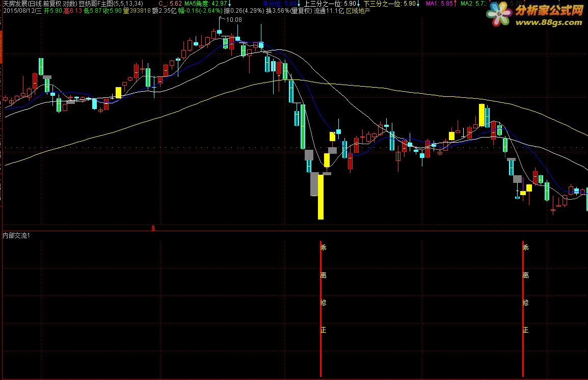The width and height of the screenshot is (588, 380).
Task: Click the 上三分之一位: 5.90 label
Action: tap(330, 4)
